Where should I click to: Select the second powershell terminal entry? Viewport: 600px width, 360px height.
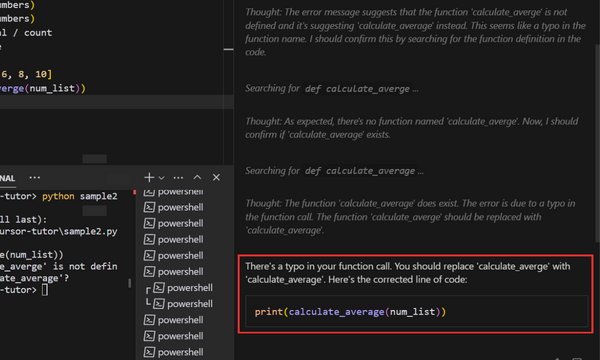pos(173,207)
